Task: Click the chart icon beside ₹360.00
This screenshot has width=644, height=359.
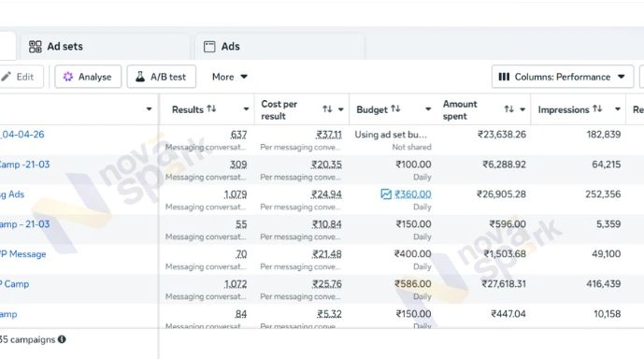Action: pos(386,194)
